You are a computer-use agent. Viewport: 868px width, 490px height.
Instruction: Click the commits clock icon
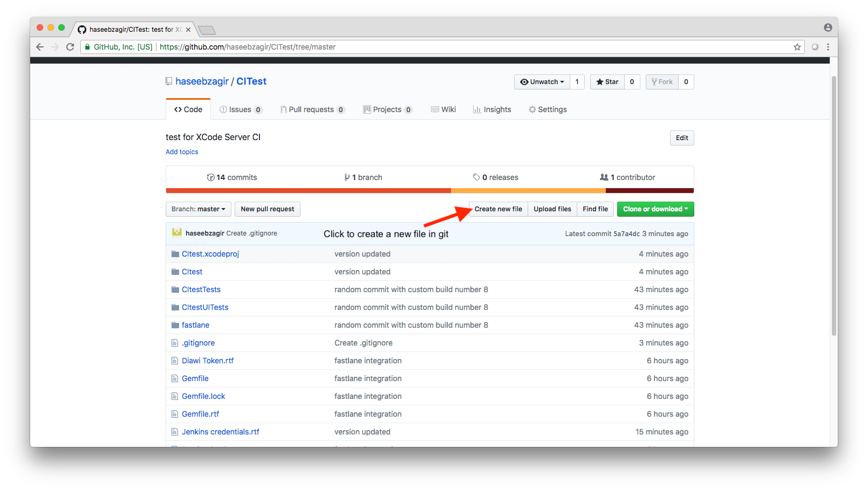point(210,177)
